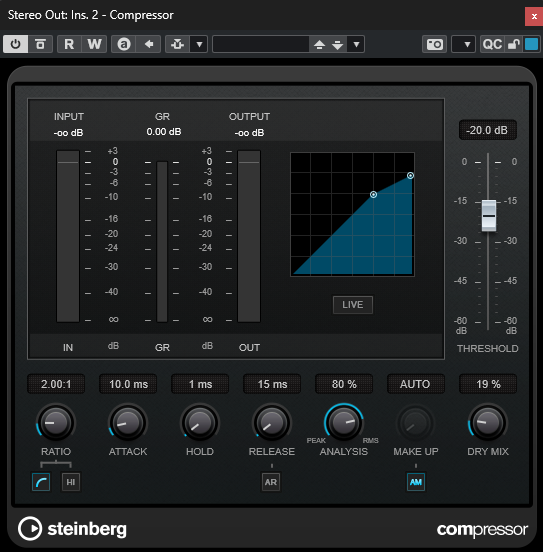The image size is (543, 552).
Task: Click the preset name field
Action: pyautogui.click(x=261, y=44)
